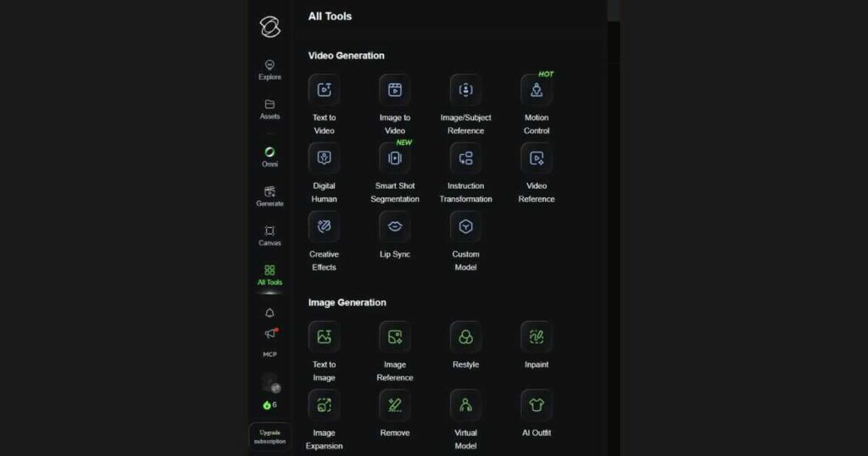The image size is (868, 456).
Task: Click the app logo in the sidebar
Action: pyautogui.click(x=270, y=26)
